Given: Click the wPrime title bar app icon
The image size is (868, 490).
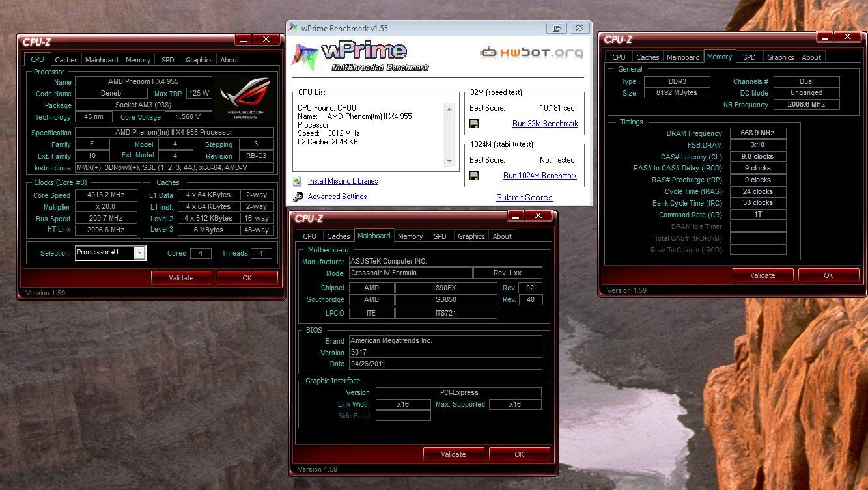Looking at the screenshot, I should click(294, 29).
